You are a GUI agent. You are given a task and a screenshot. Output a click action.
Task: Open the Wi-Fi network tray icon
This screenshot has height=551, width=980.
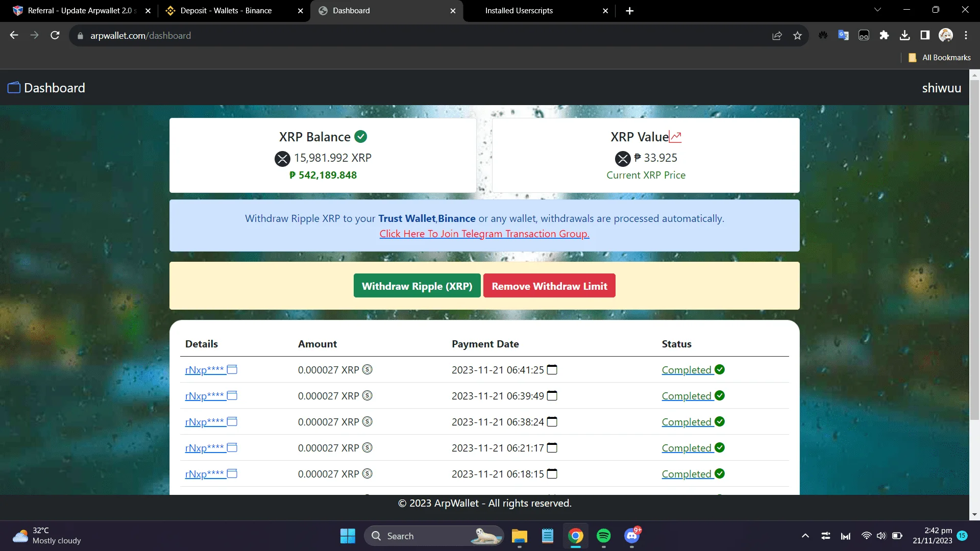(x=866, y=536)
